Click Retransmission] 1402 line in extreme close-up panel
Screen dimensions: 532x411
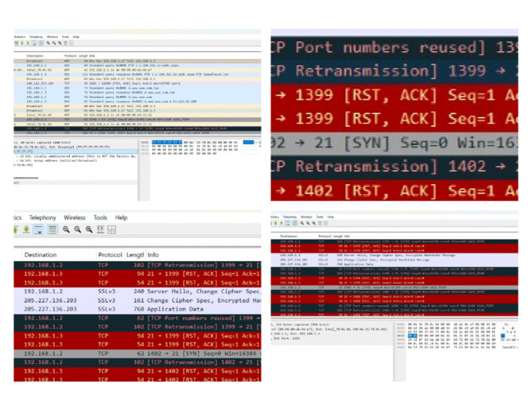pyautogui.click(x=394, y=167)
